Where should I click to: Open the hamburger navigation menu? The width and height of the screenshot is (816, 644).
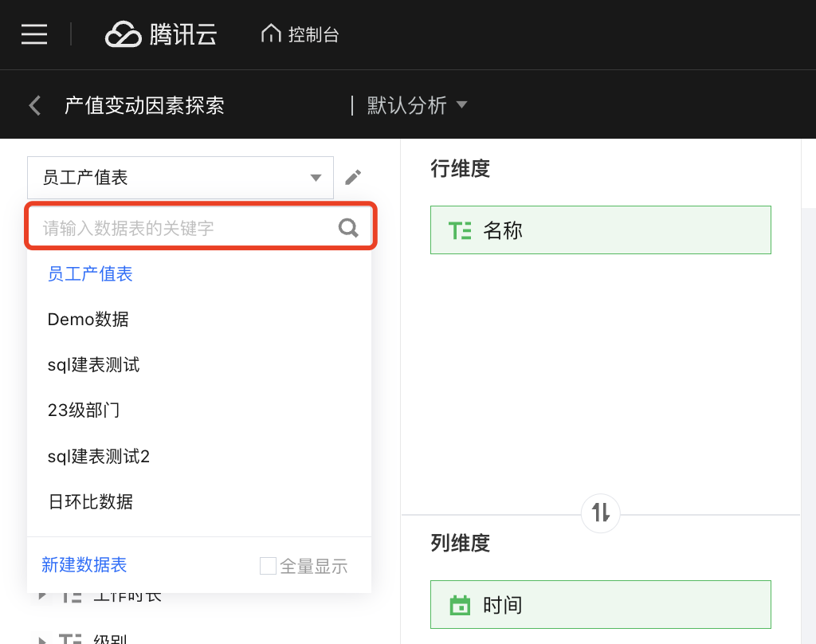pyautogui.click(x=34, y=34)
